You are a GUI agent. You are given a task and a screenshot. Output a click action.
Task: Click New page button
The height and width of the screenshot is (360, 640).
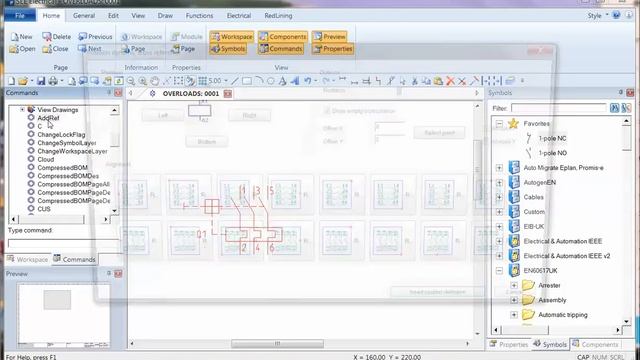pyautogui.click(x=22, y=36)
